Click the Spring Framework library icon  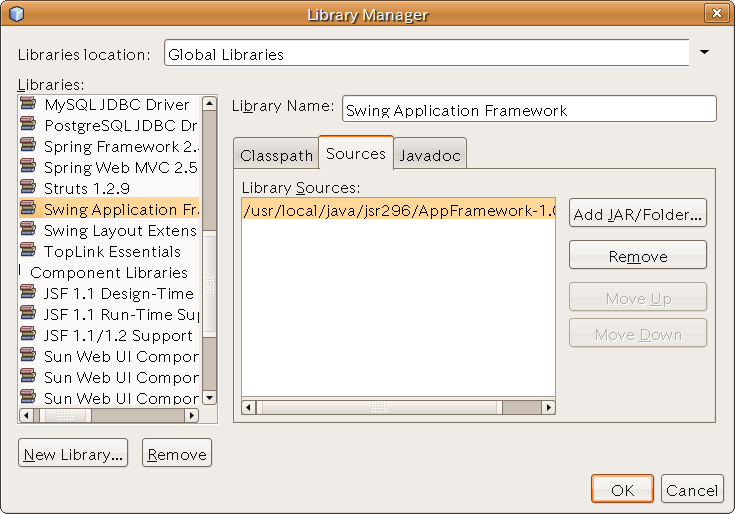pyautogui.click(x=30, y=147)
